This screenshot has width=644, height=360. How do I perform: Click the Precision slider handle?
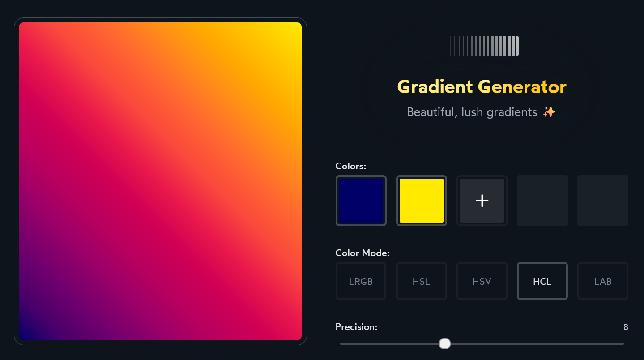click(x=444, y=343)
